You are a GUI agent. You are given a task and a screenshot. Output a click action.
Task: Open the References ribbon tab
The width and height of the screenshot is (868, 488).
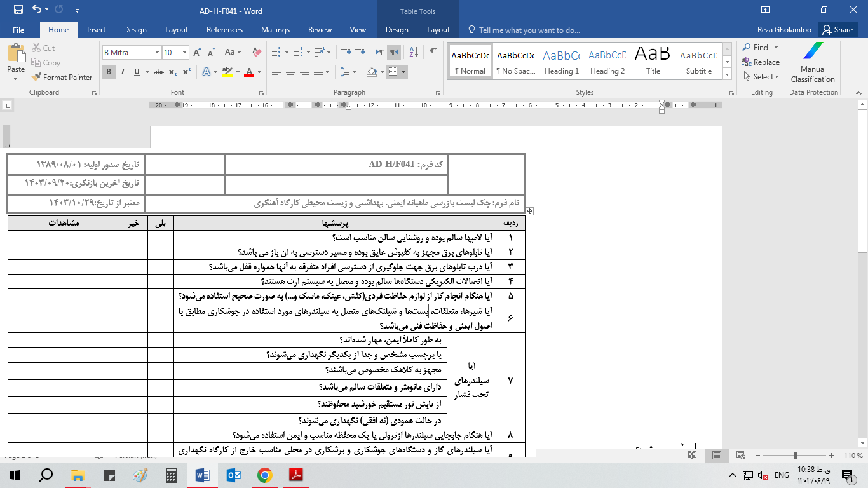pyautogui.click(x=224, y=30)
